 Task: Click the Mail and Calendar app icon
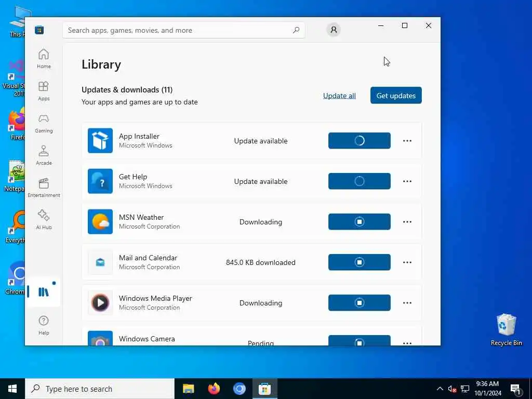(x=100, y=262)
